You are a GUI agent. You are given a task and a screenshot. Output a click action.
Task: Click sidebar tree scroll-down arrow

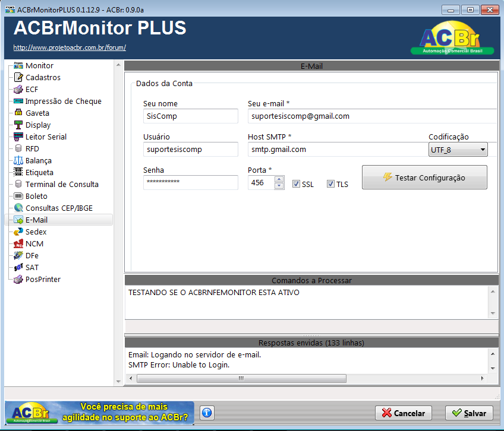tap(118, 382)
